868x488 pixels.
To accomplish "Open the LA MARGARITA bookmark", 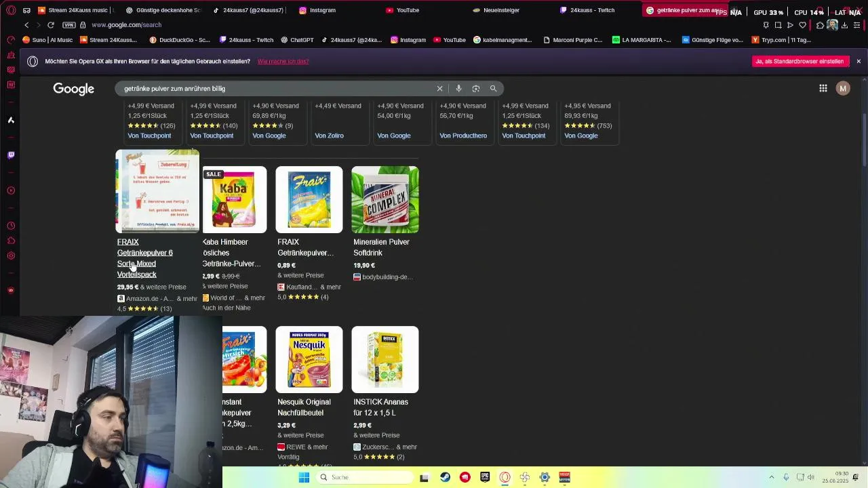I will tap(642, 40).
